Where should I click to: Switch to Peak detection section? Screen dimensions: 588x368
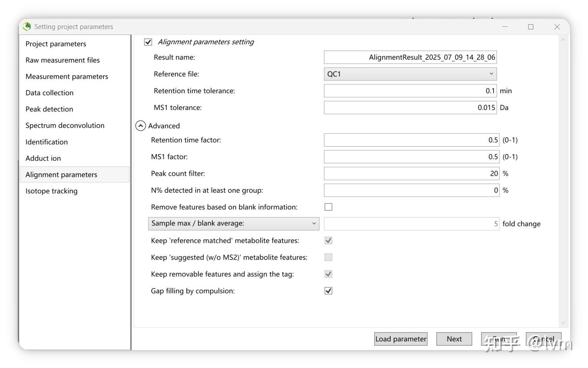coord(49,109)
